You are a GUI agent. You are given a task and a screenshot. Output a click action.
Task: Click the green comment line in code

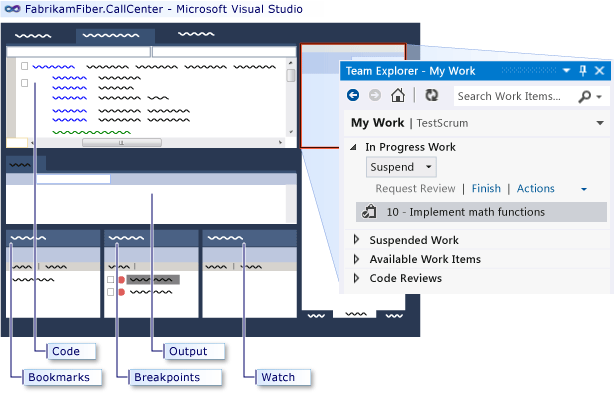pyautogui.click(x=92, y=132)
